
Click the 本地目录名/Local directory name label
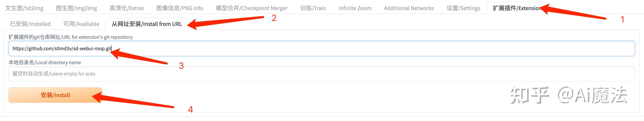[x=45, y=62]
